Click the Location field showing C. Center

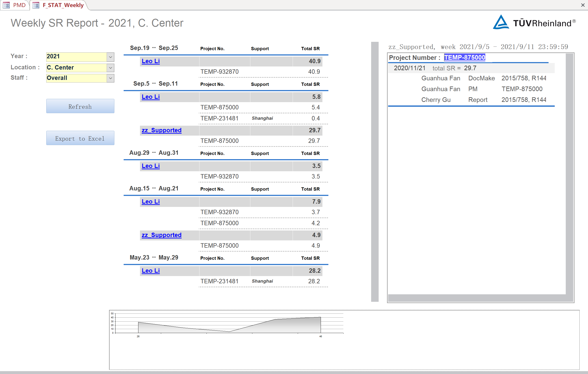(76, 68)
